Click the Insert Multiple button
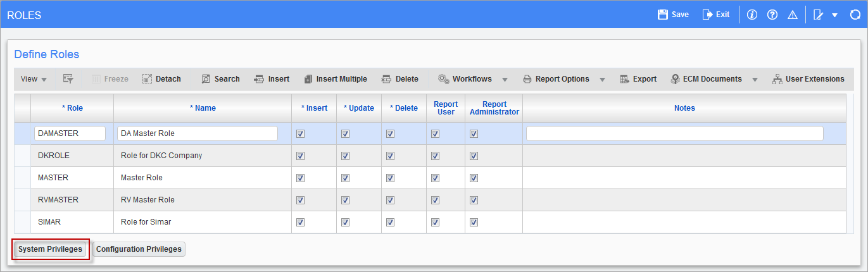The width and height of the screenshot is (868, 272). pyautogui.click(x=335, y=79)
